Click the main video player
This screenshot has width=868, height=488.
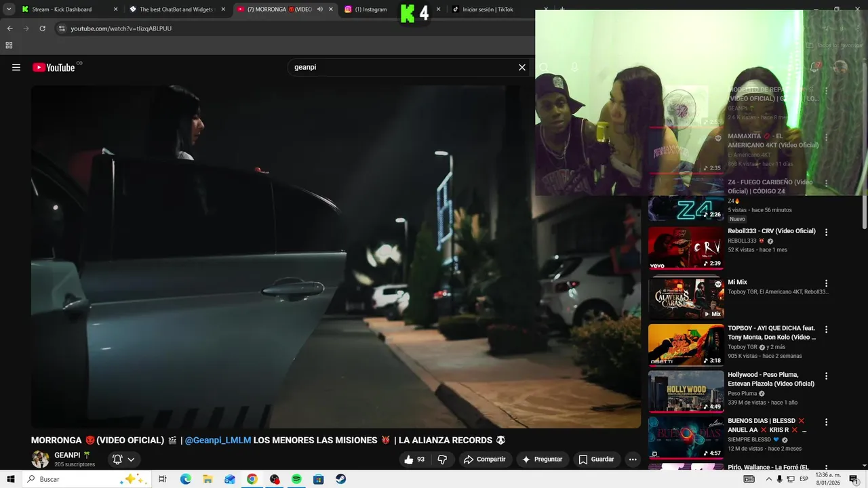[x=336, y=256]
